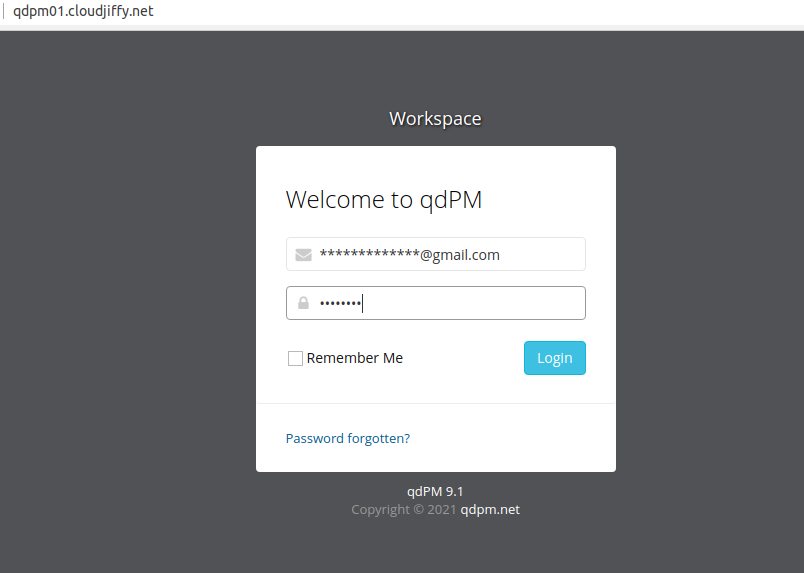Viewport: 804px width, 573px height.
Task: Click the padlock icon in password field
Action: coord(303,303)
